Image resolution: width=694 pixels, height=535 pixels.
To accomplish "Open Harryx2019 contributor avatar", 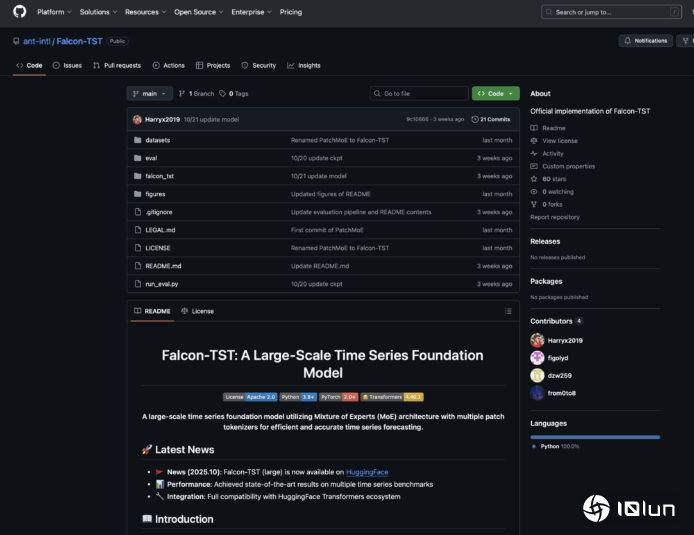I will point(538,340).
